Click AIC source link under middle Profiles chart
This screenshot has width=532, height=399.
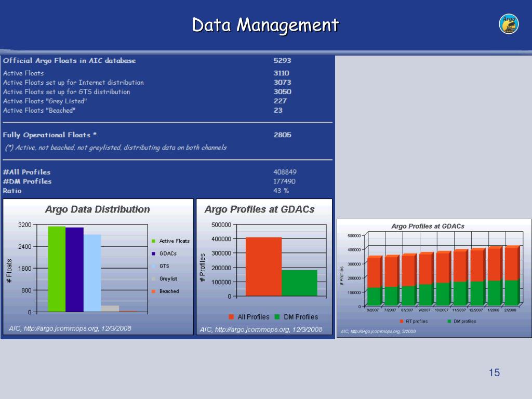tap(261, 329)
